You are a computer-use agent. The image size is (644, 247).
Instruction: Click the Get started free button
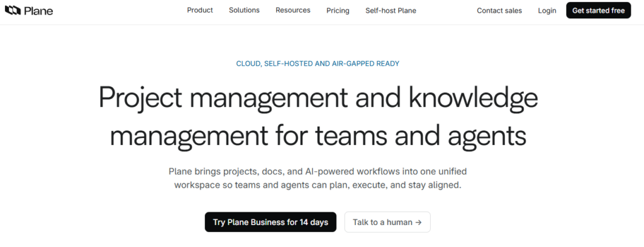point(599,10)
